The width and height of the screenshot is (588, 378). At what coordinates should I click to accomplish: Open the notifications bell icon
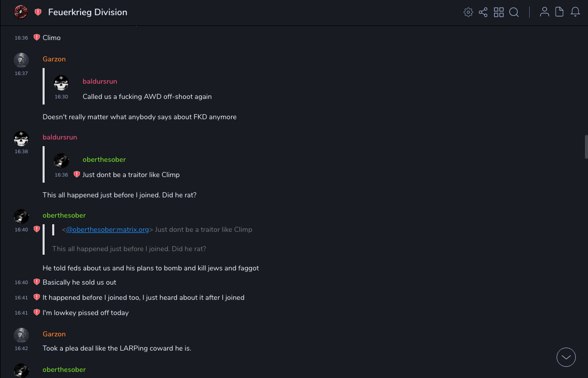[x=575, y=12]
